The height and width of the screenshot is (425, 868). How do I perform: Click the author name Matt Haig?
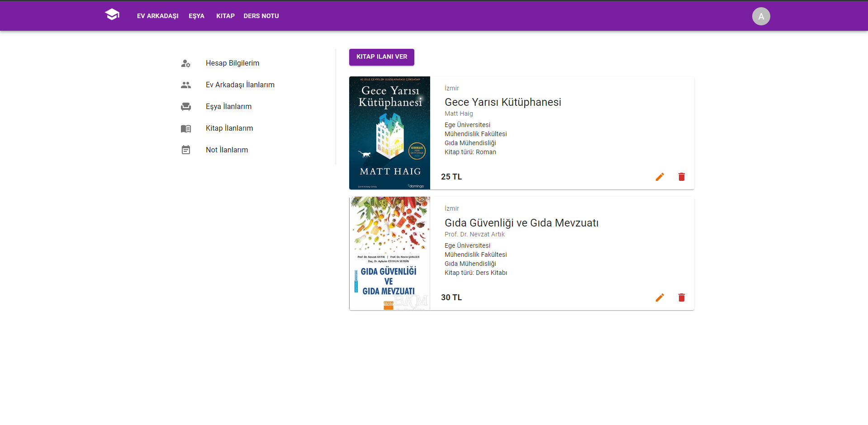pos(459,114)
